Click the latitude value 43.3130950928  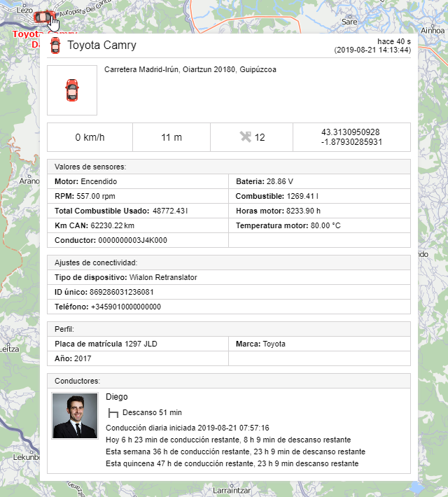350,132
